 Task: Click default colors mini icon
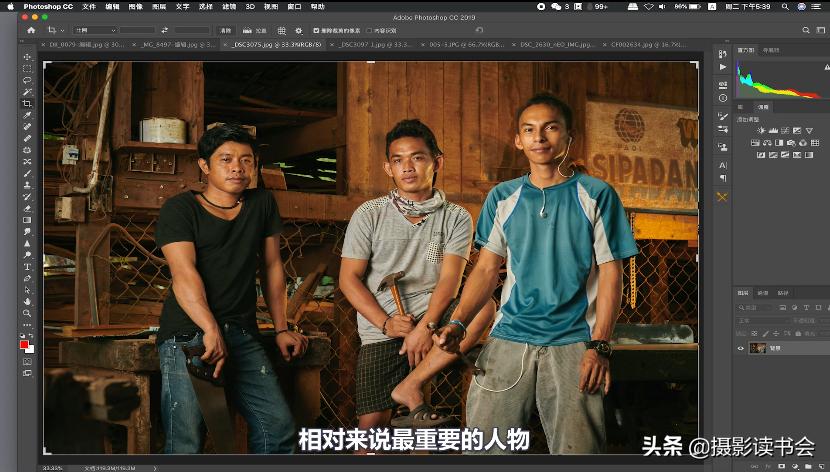(x=22, y=336)
